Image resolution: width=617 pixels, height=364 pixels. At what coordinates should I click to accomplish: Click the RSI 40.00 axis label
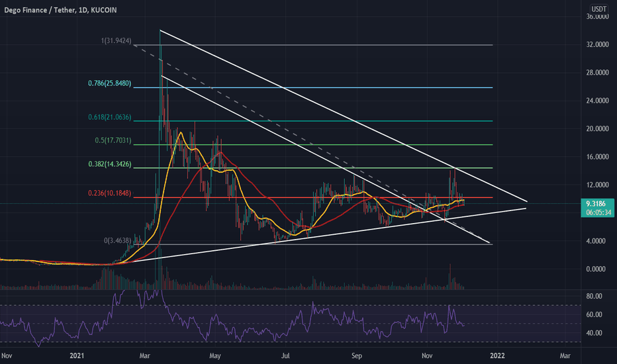point(594,333)
